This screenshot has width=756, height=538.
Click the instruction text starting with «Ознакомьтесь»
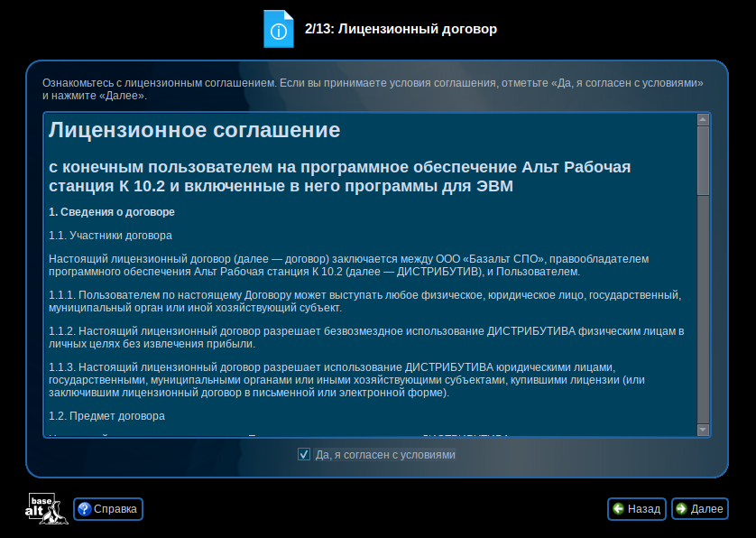373,88
